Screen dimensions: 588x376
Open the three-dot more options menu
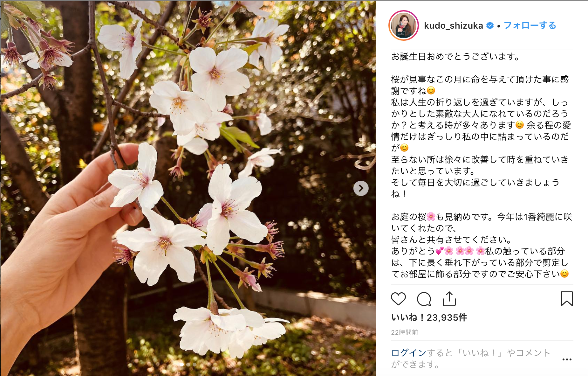click(567, 359)
